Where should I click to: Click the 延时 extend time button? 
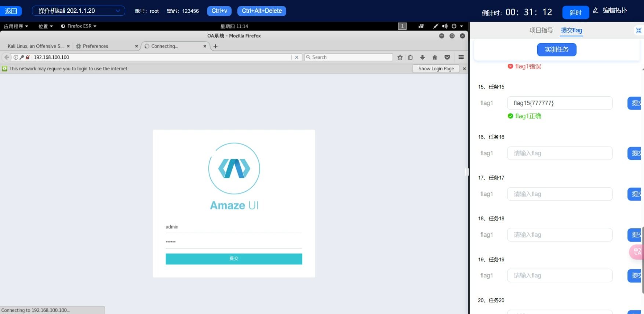575,12
